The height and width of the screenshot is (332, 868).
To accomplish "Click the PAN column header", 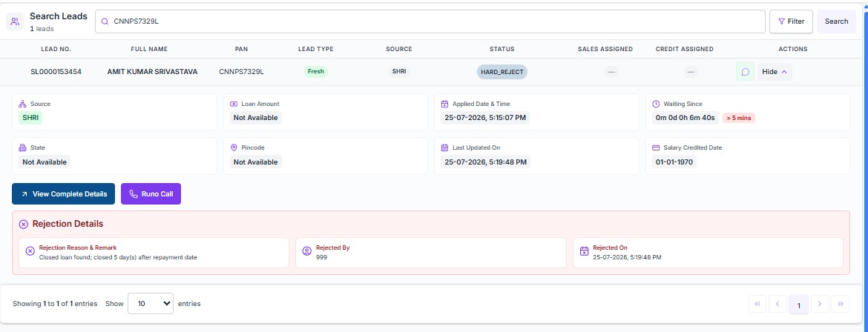I will click(241, 49).
